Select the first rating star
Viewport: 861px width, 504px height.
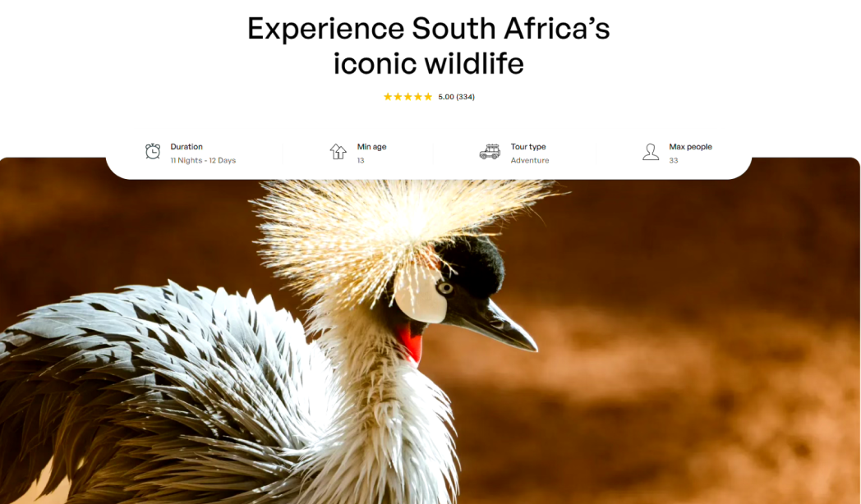pos(388,97)
